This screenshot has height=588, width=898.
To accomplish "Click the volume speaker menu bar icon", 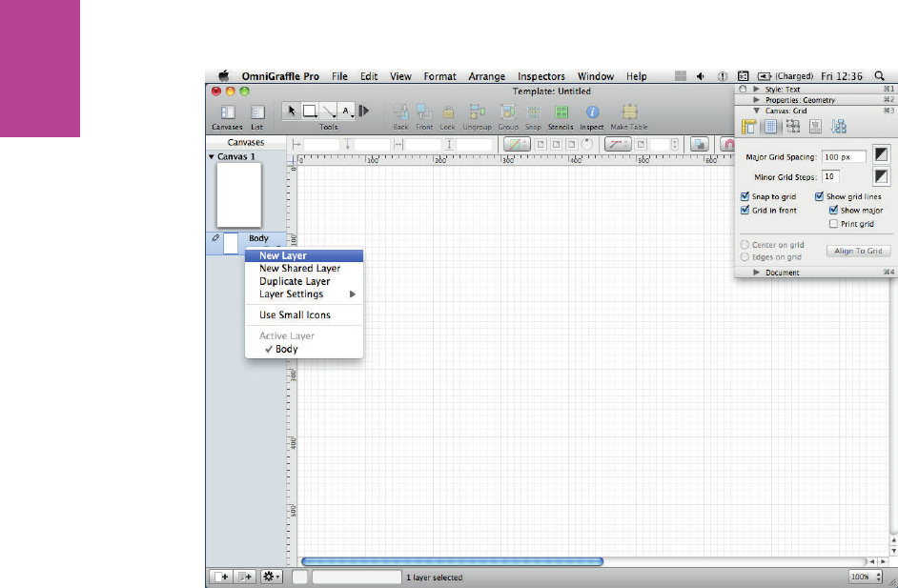I will pos(701,76).
